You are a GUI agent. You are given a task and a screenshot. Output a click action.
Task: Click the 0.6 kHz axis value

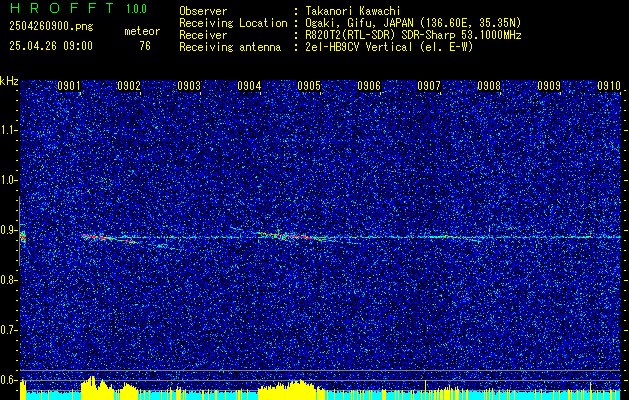coord(9,380)
